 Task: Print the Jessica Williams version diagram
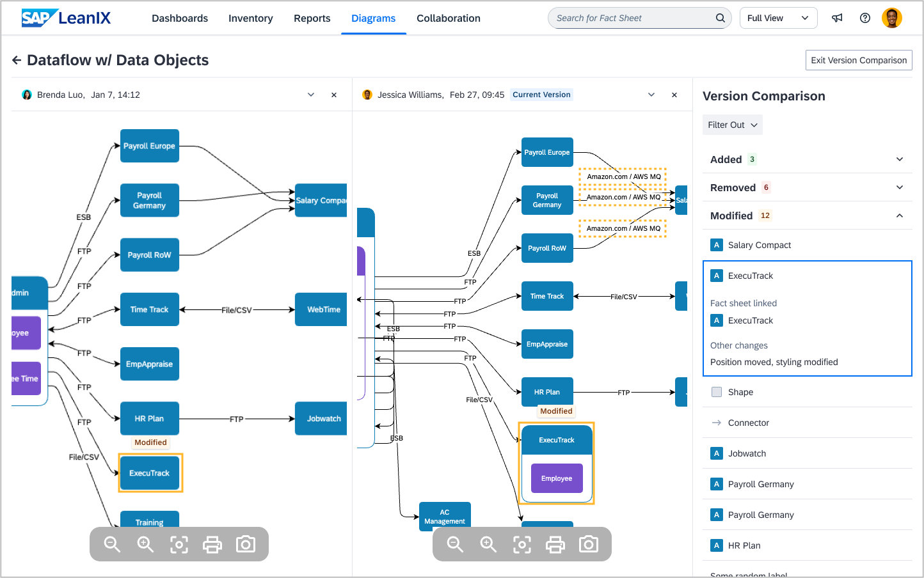point(555,544)
